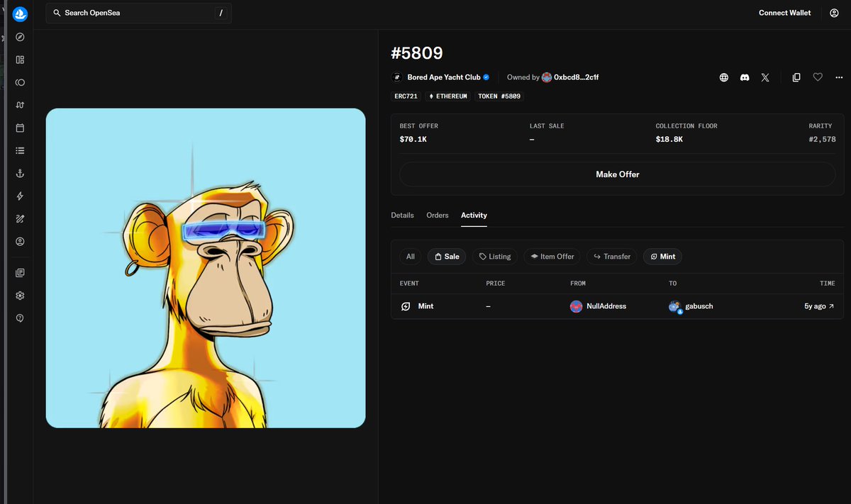Image resolution: width=851 pixels, height=504 pixels.
Task: Open the grid layout sidebar icon
Action: pos(20,60)
